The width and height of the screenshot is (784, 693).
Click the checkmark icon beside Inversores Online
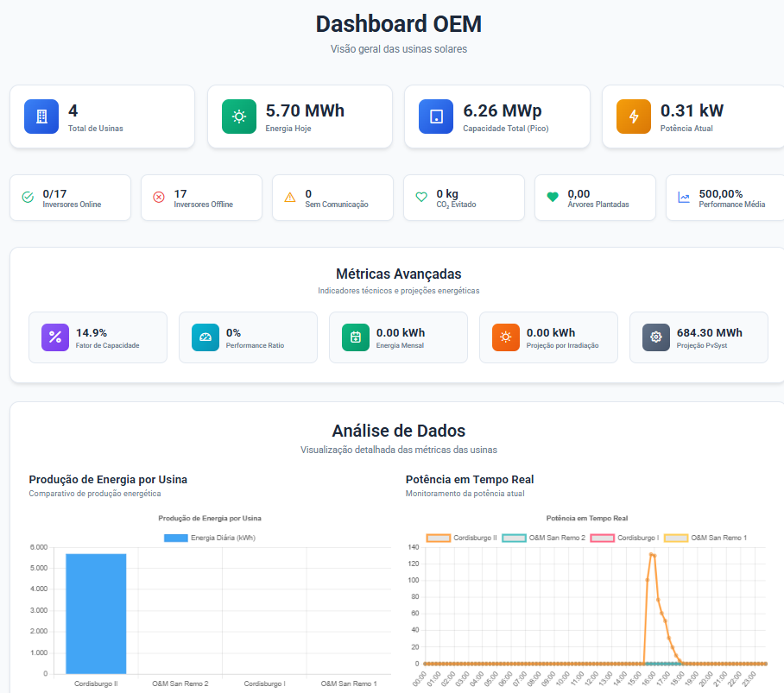point(27,197)
